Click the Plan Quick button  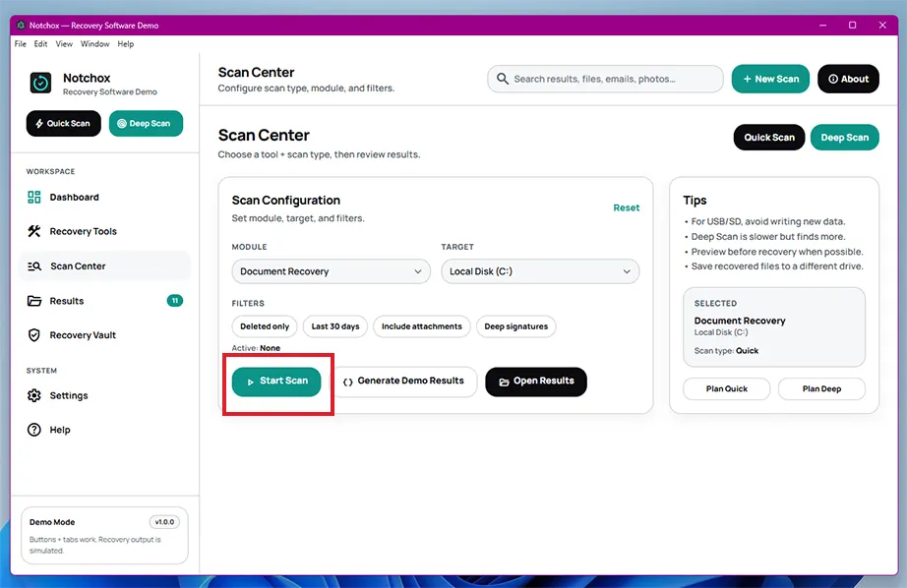coord(727,388)
